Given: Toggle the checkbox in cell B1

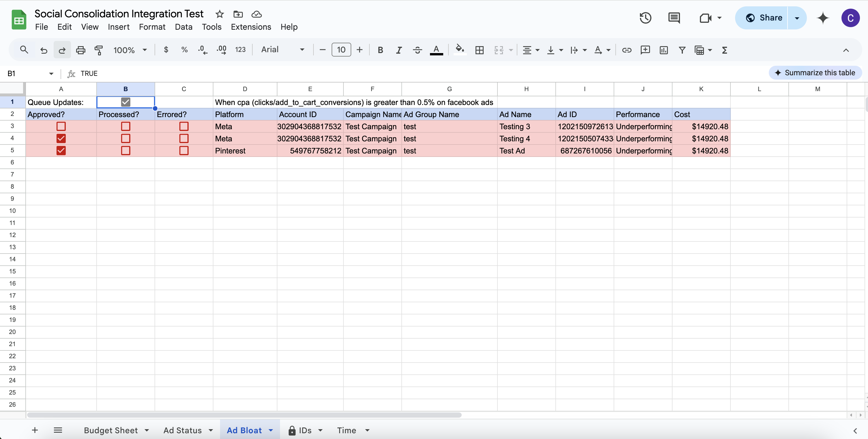Looking at the screenshot, I should [125, 102].
